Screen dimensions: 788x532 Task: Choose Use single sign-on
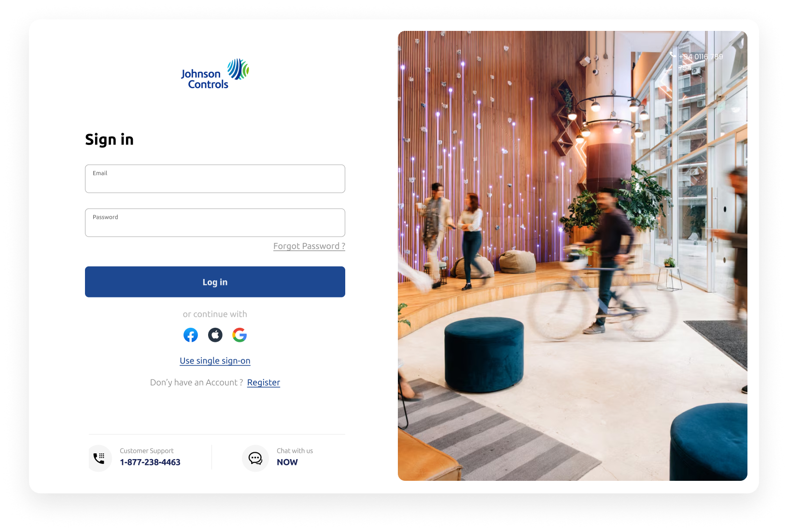215,361
